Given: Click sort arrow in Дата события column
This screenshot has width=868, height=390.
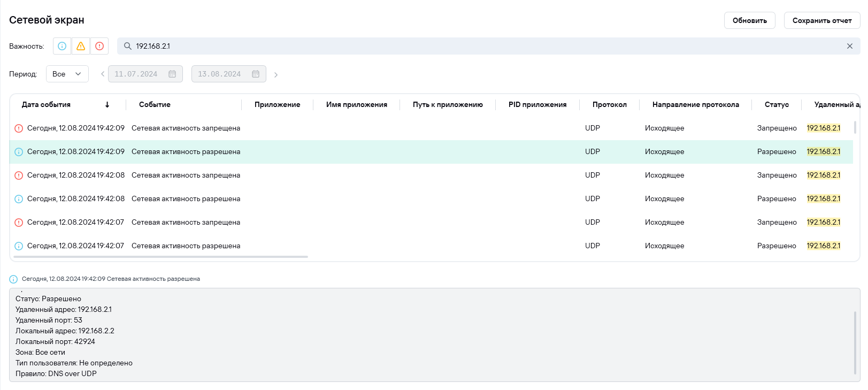Looking at the screenshot, I should click(107, 105).
